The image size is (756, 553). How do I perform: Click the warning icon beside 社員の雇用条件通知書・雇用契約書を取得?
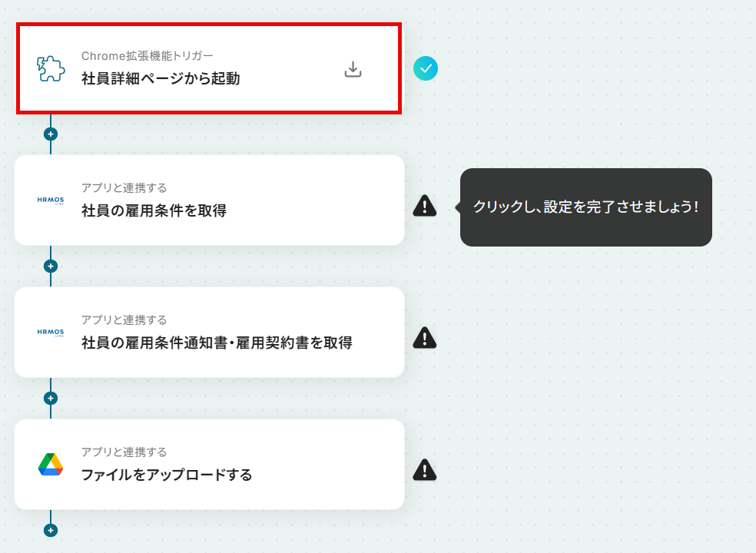coord(425,337)
